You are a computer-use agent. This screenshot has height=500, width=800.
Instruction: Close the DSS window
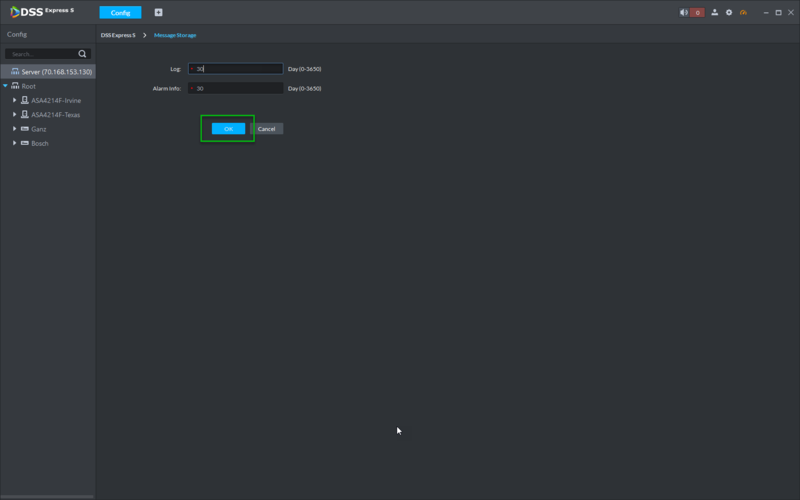tap(791, 12)
